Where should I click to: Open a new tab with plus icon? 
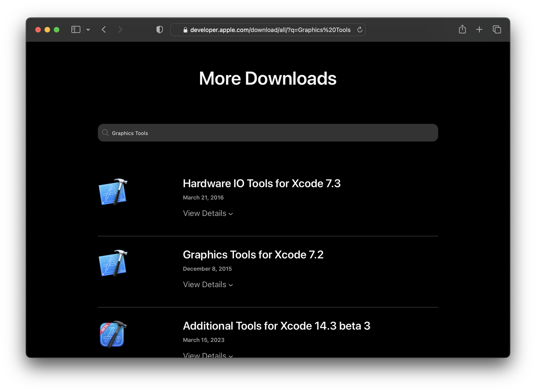479,29
